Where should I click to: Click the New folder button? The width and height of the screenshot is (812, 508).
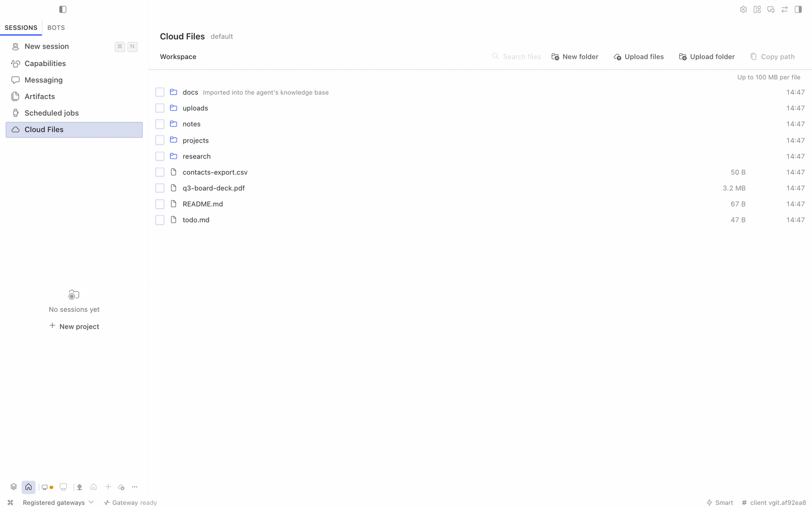tap(575, 56)
